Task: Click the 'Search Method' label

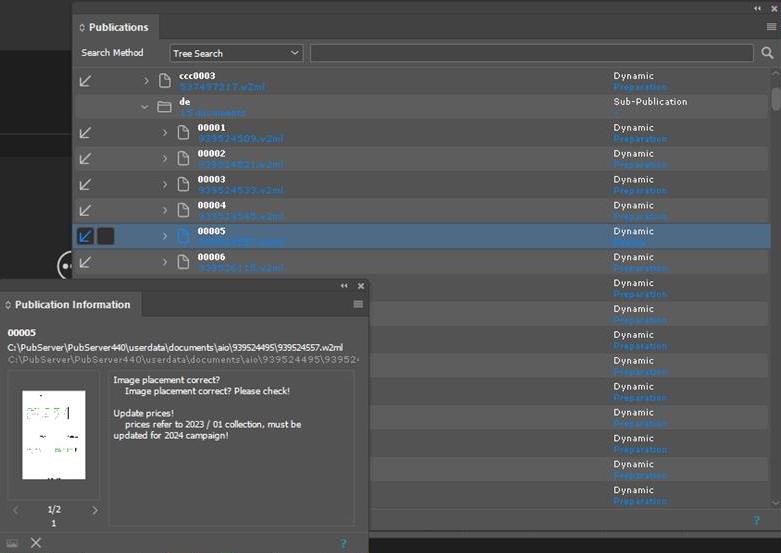Action: click(x=112, y=53)
